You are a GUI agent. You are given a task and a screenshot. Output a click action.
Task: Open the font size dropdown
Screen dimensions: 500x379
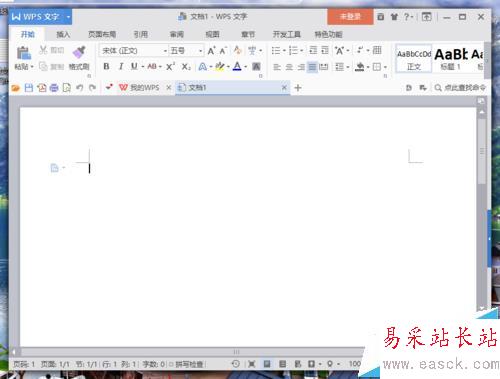pyautogui.click(x=200, y=51)
